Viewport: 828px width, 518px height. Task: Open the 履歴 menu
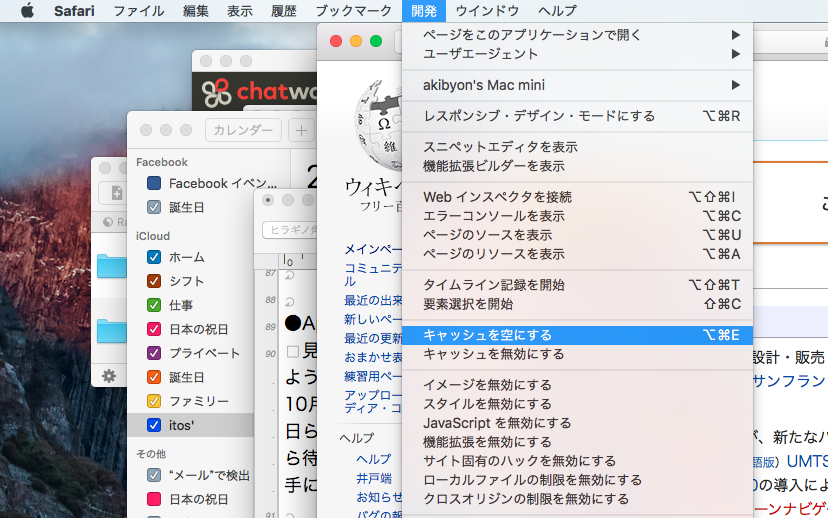pos(284,11)
